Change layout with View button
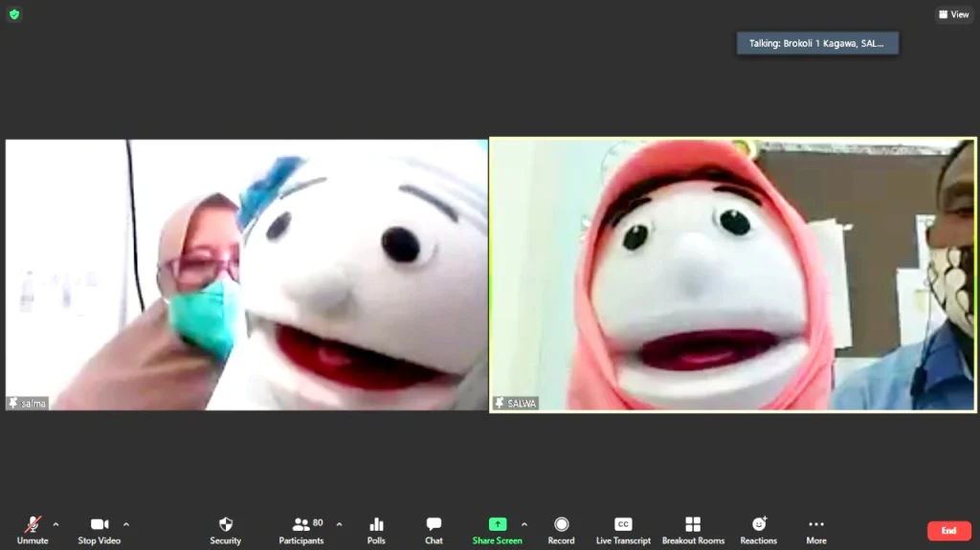 (954, 14)
